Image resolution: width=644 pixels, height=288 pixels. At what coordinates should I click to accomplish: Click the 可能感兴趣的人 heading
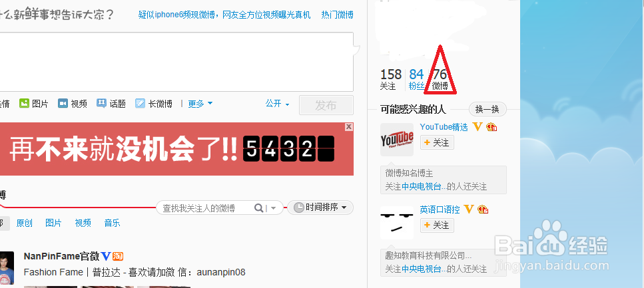[x=413, y=109]
